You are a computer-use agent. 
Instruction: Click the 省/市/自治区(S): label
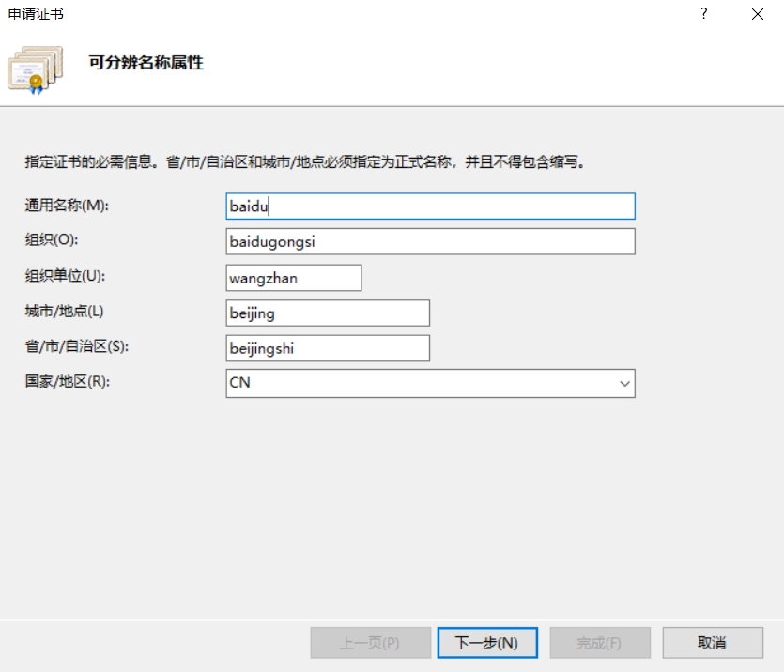tap(76, 346)
